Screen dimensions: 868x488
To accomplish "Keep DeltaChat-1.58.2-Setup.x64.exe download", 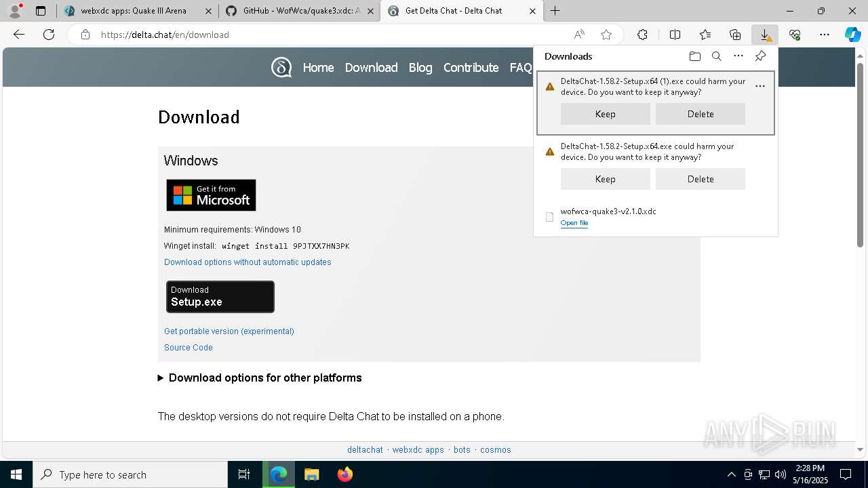I will [x=605, y=179].
